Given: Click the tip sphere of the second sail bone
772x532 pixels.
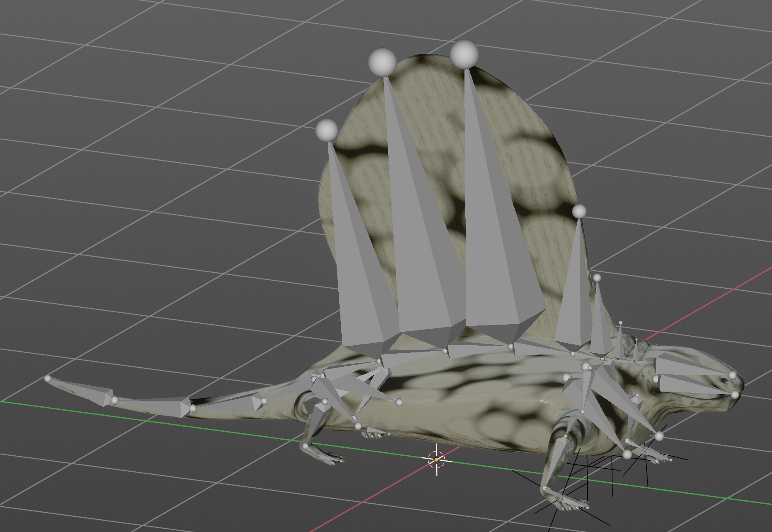Looking at the screenshot, I should pos(383,62).
